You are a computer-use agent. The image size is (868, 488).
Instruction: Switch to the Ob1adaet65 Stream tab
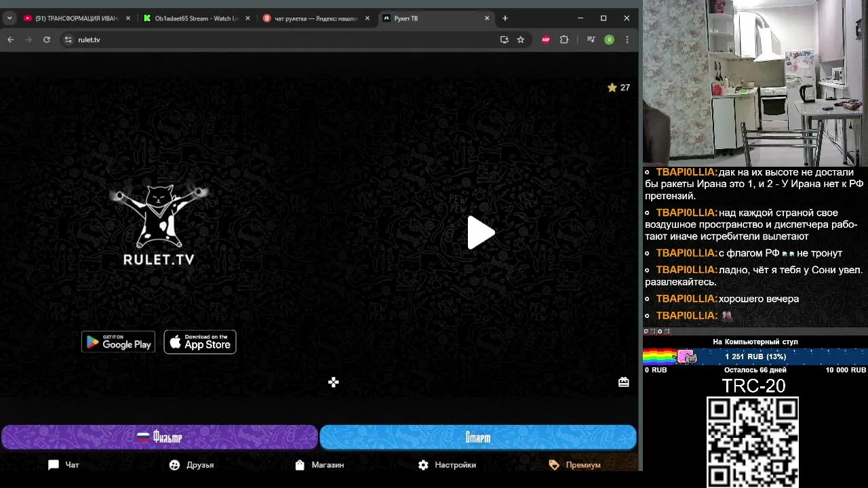click(197, 18)
